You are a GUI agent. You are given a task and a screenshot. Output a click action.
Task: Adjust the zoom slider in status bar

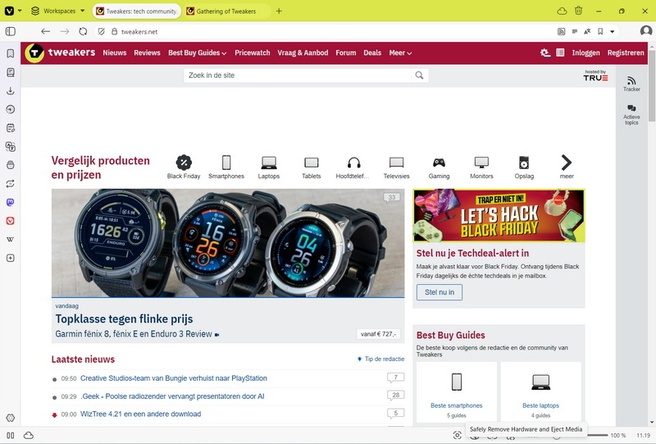[x=596, y=435]
